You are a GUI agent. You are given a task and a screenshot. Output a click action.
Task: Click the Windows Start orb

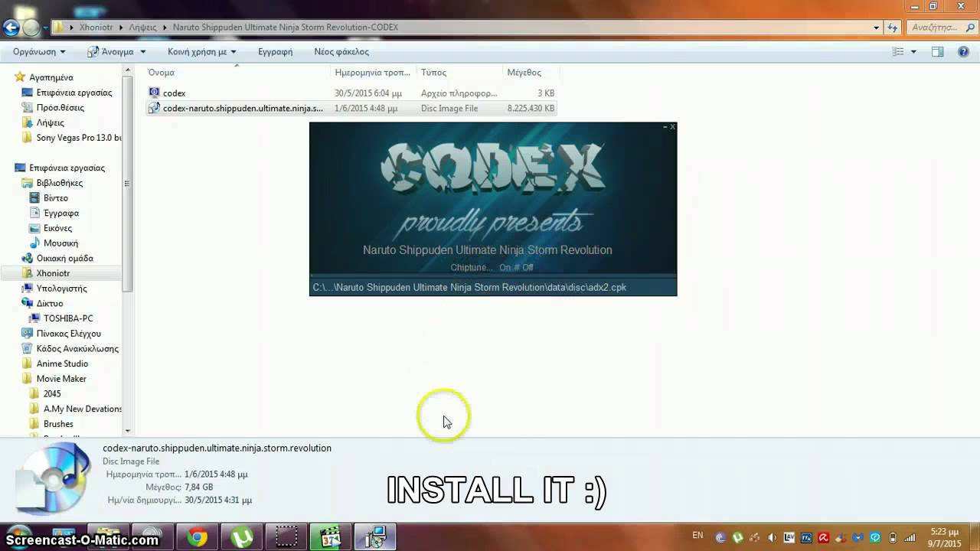(x=18, y=537)
